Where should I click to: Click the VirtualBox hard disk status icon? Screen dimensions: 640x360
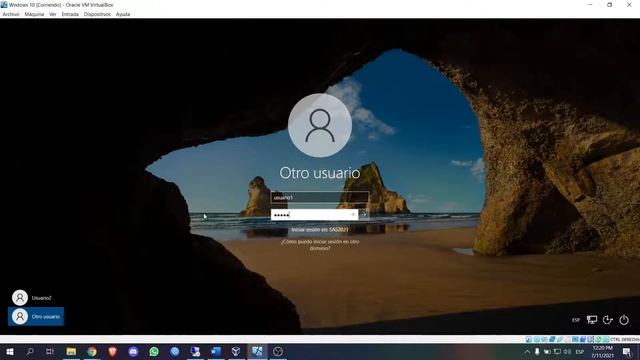529,339
